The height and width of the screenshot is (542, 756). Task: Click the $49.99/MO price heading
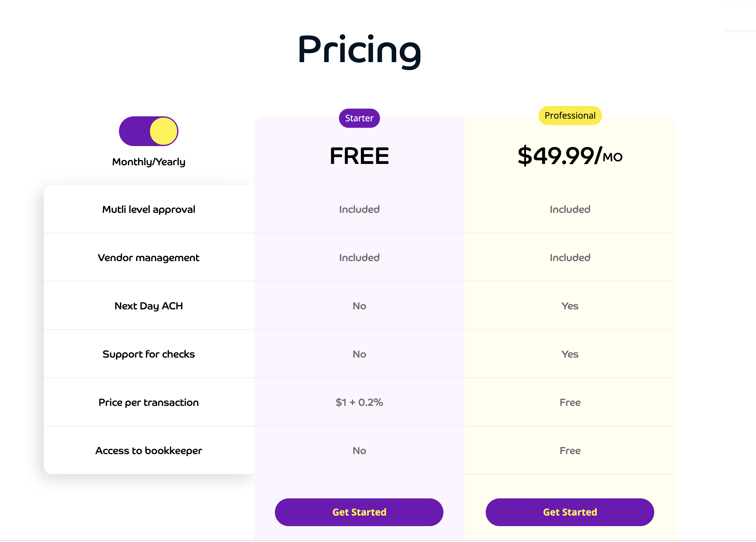(570, 156)
